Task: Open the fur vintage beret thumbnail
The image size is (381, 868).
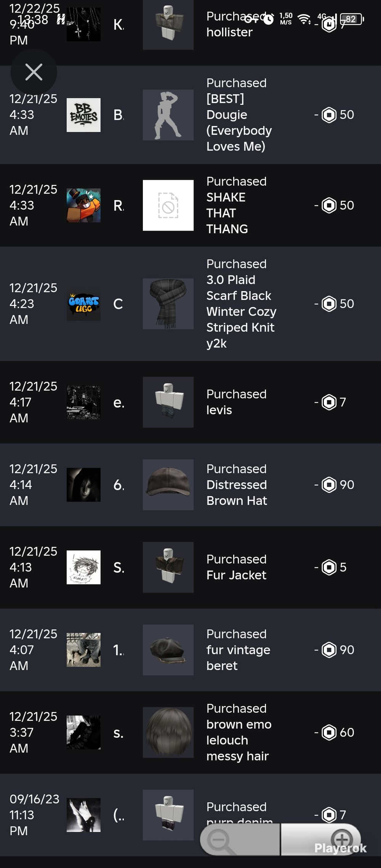Action: click(x=168, y=650)
